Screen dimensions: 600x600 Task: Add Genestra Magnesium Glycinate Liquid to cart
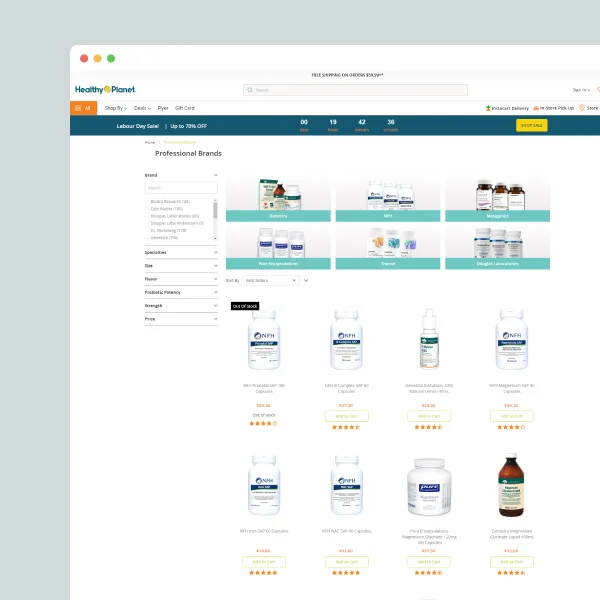click(x=512, y=562)
